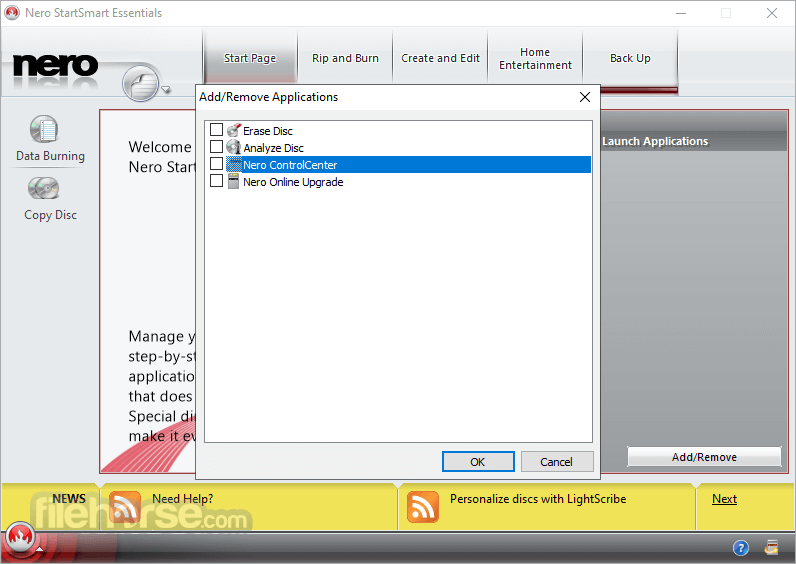Expand the arrow next to flame icon
Screen dimensions: 796x564
(x=40, y=549)
